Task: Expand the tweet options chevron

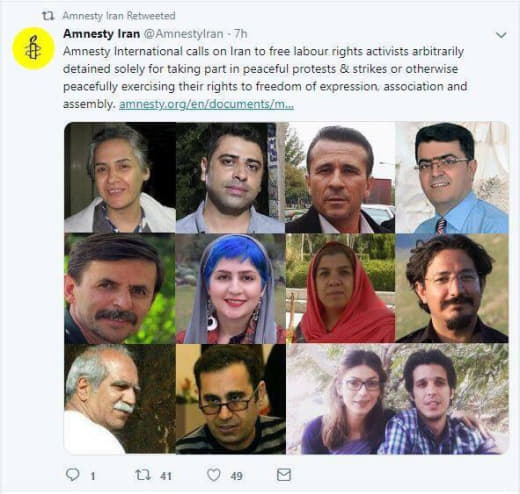Action: [501, 35]
